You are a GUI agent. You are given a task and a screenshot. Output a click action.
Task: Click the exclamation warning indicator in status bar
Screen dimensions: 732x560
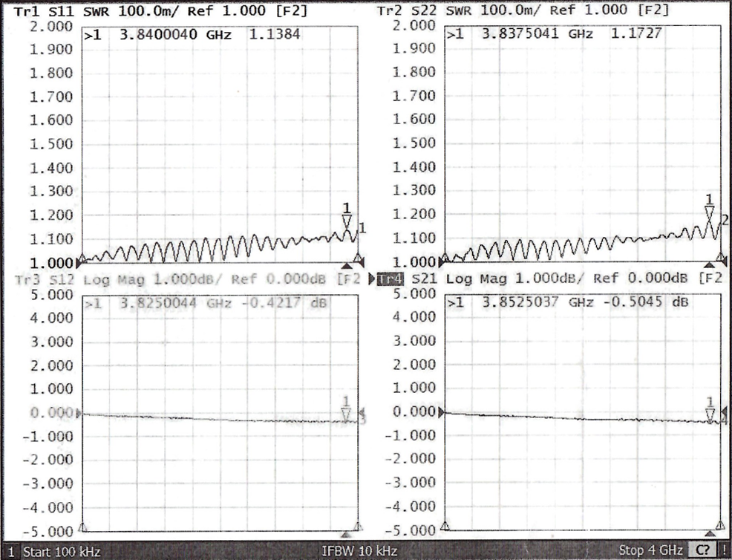pos(724,551)
